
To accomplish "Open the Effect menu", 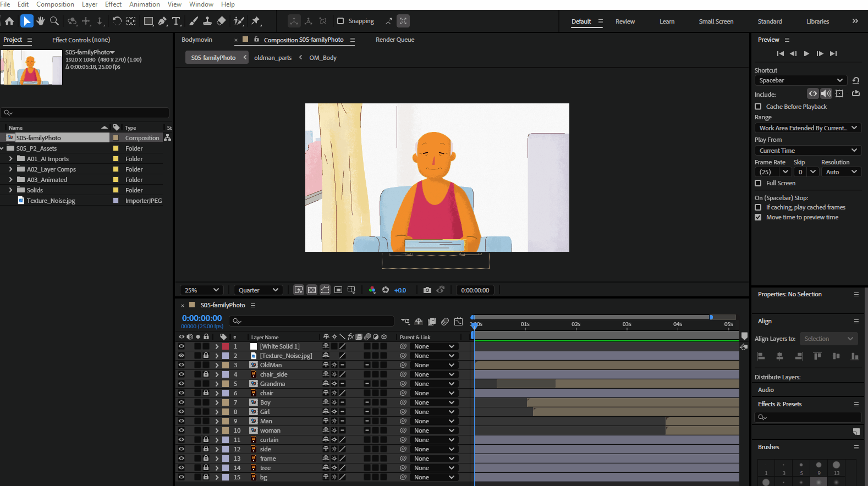I will pos(113,4).
